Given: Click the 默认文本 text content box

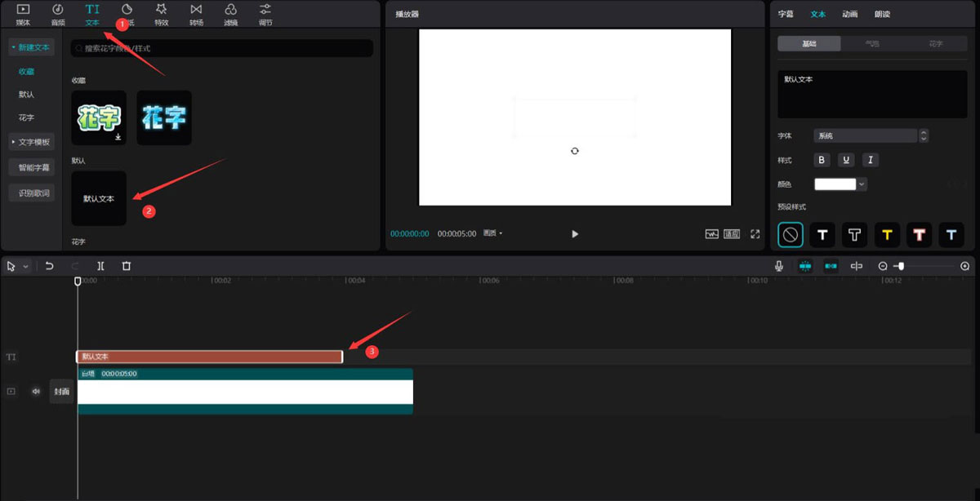Looking at the screenshot, I should click(x=872, y=95).
